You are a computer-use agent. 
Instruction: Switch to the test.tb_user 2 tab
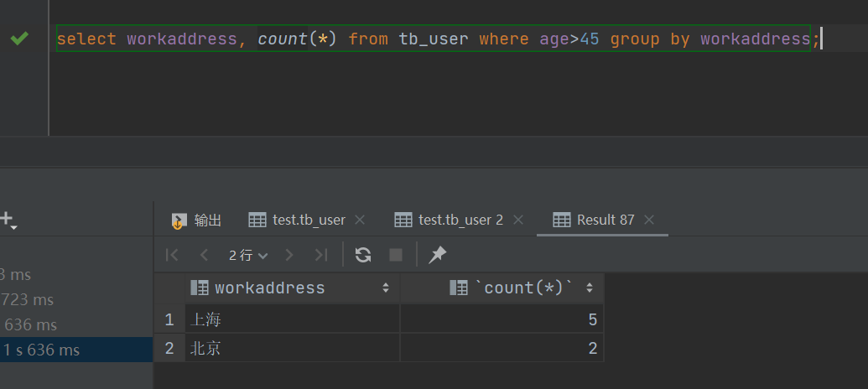coord(450,220)
